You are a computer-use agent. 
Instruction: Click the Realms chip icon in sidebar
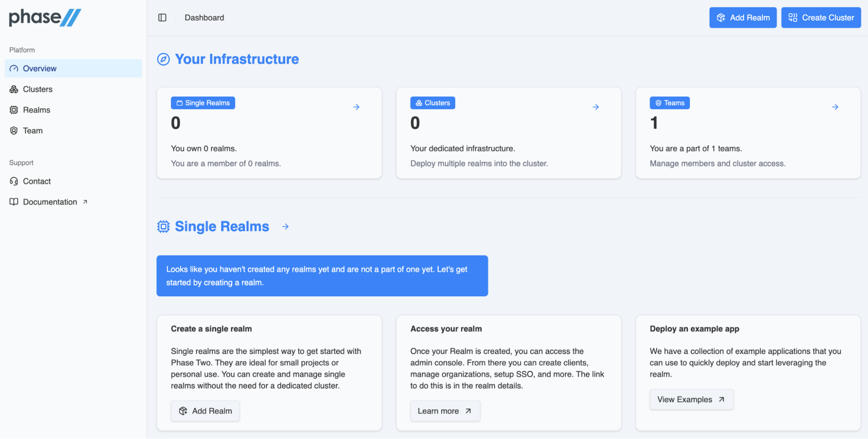coord(13,110)
